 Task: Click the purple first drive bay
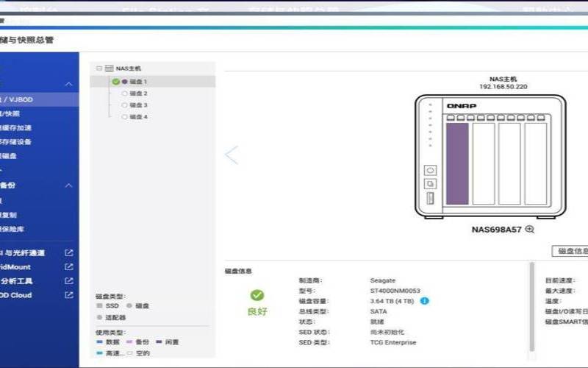point(457,163)
